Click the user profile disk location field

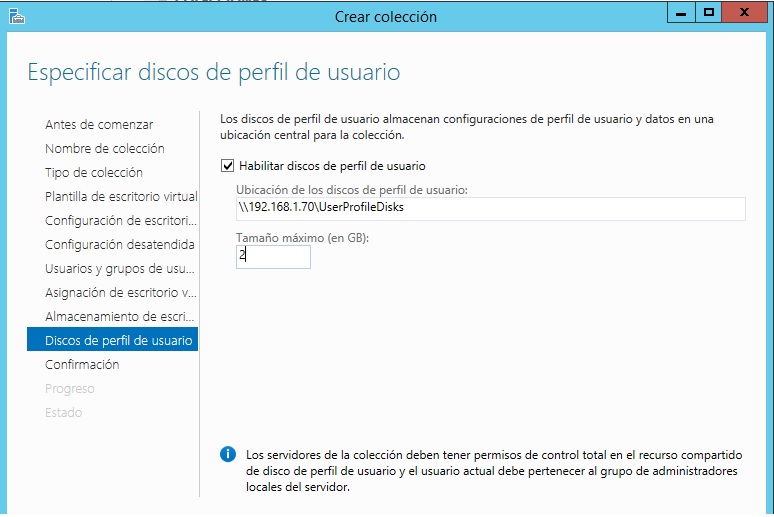pyautogui.click(x=490, y=208)
